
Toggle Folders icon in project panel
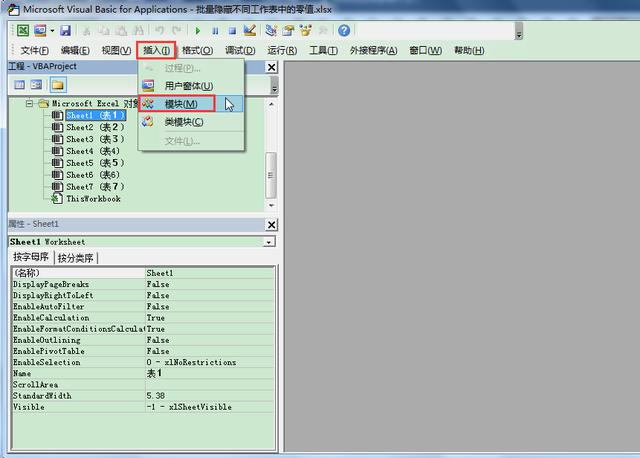pyautogui.click(x=58, y=85)
